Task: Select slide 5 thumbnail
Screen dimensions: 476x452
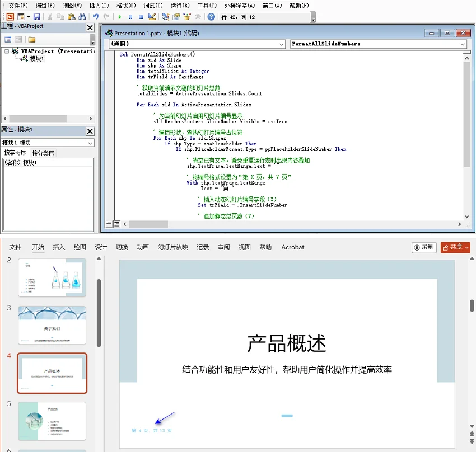Action: (x=52, y=421)
